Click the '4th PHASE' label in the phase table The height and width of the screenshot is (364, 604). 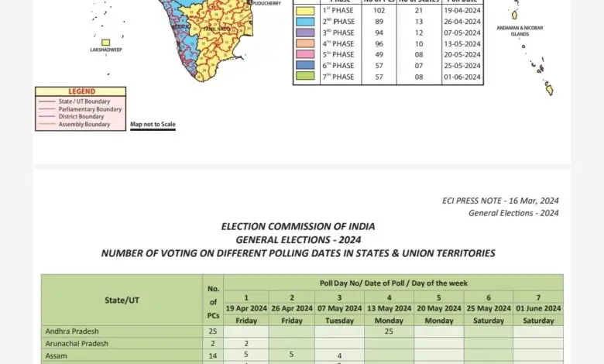(x=338, y=44)
